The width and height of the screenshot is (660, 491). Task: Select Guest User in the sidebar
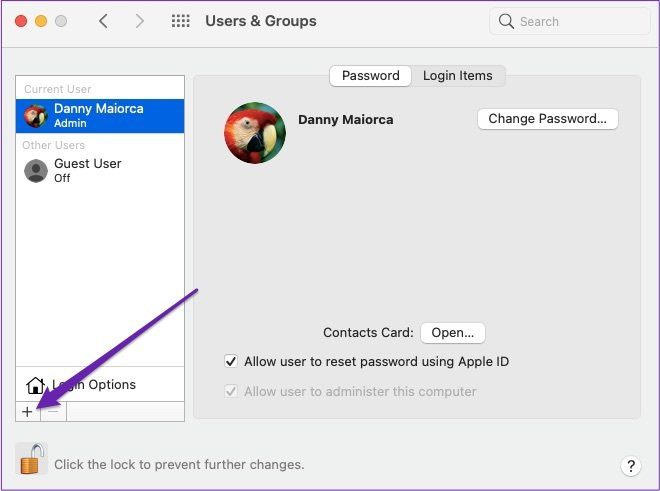pos(100,171)
